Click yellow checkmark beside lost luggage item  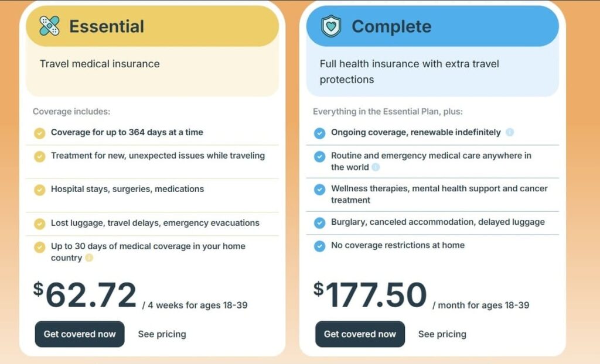pyautogui.click(x=39, y=224)
